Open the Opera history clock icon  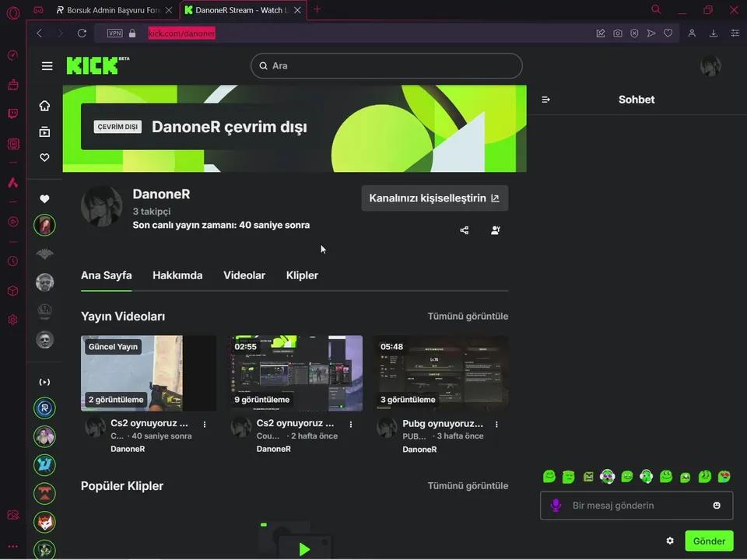tap(13, 261)
